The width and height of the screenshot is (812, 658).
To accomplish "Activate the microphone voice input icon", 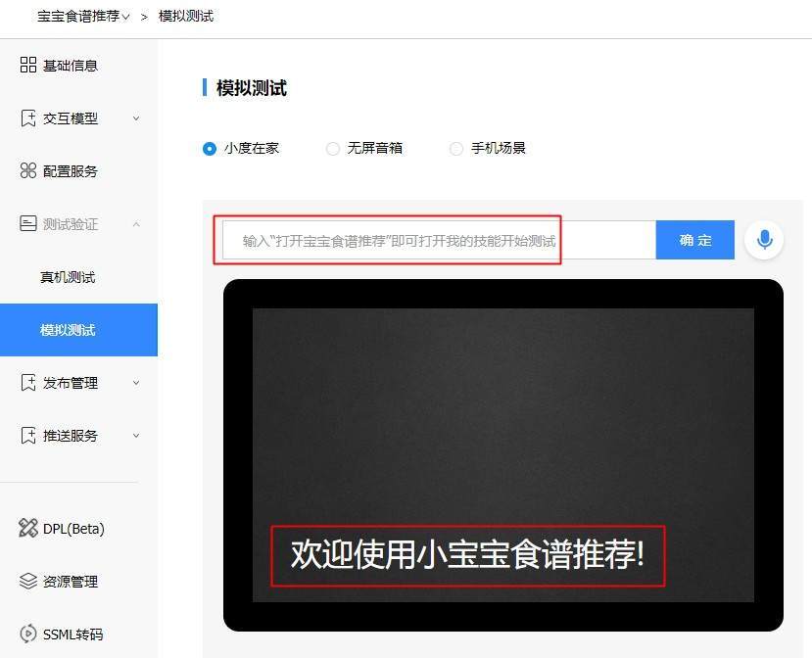I will tap(764, 239).
